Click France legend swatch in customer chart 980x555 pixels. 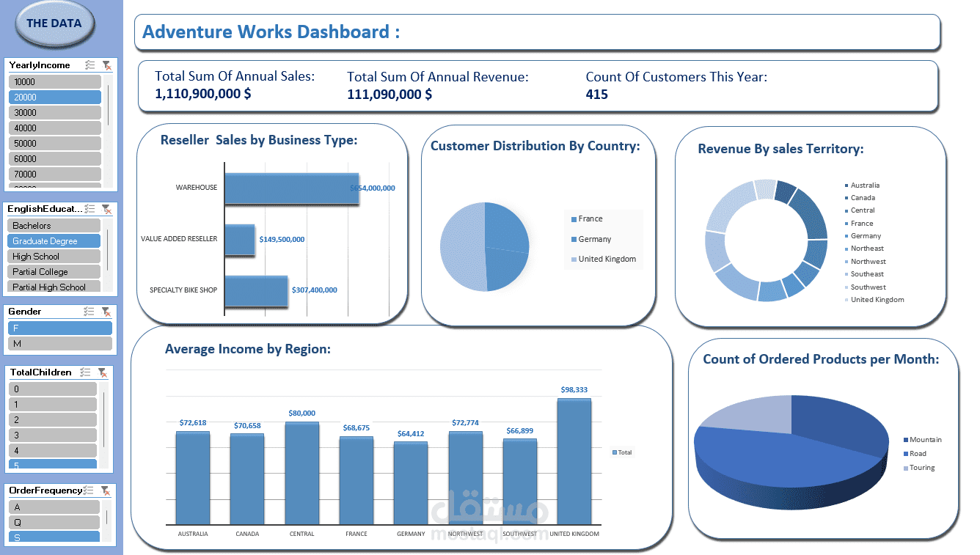(x=574, y=219)
